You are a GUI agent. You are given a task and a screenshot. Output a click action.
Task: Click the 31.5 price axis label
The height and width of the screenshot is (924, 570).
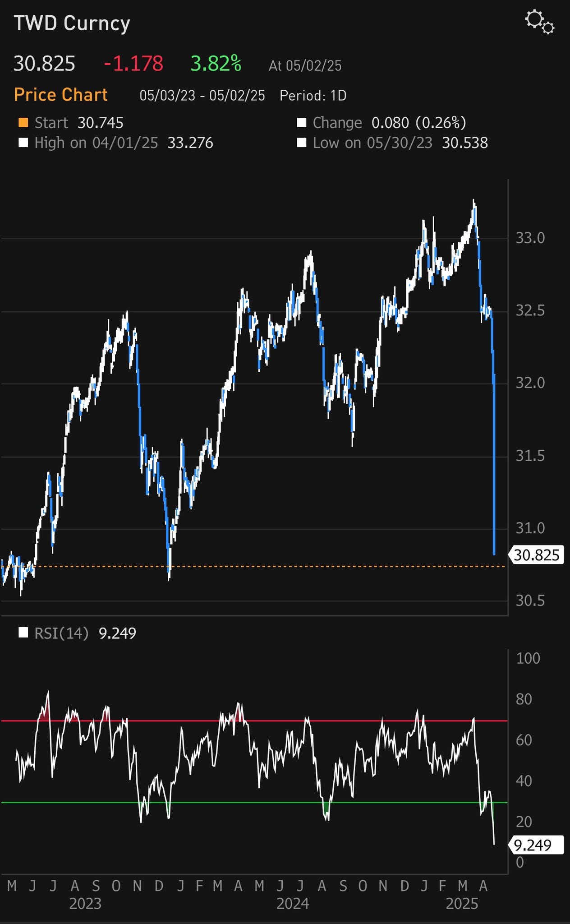[x=530, y=456]
